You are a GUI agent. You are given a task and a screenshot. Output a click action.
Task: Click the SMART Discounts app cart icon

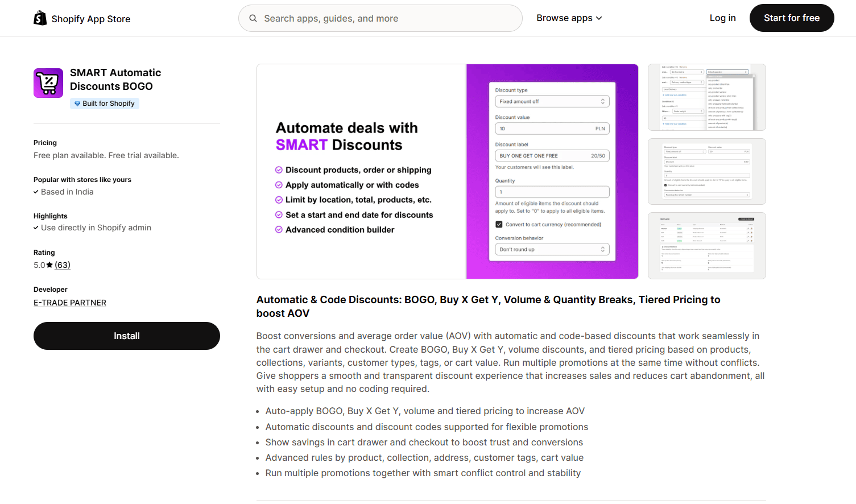48,83
